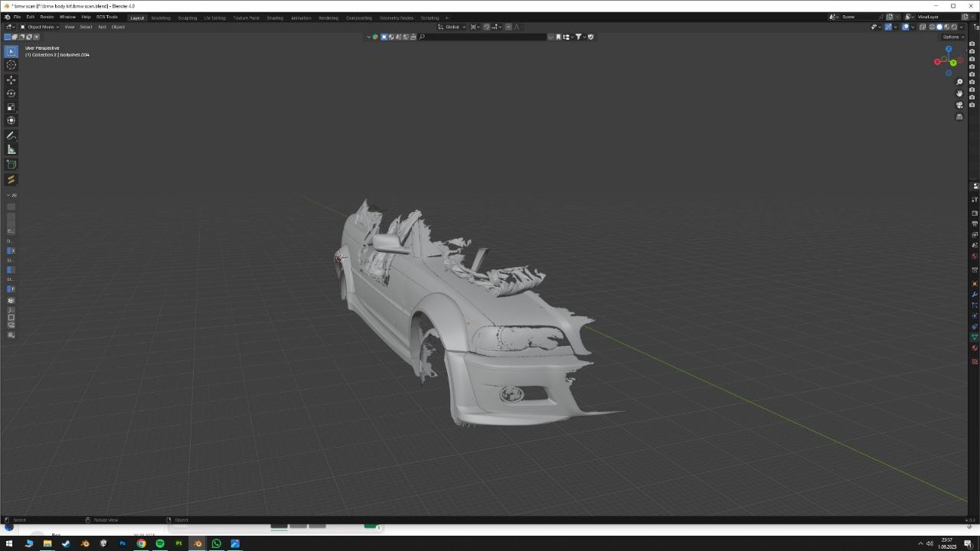Toggle perspective/orthographic grid gizmo
This screenshot has height=551, width=980.
[x=959, y=116]
